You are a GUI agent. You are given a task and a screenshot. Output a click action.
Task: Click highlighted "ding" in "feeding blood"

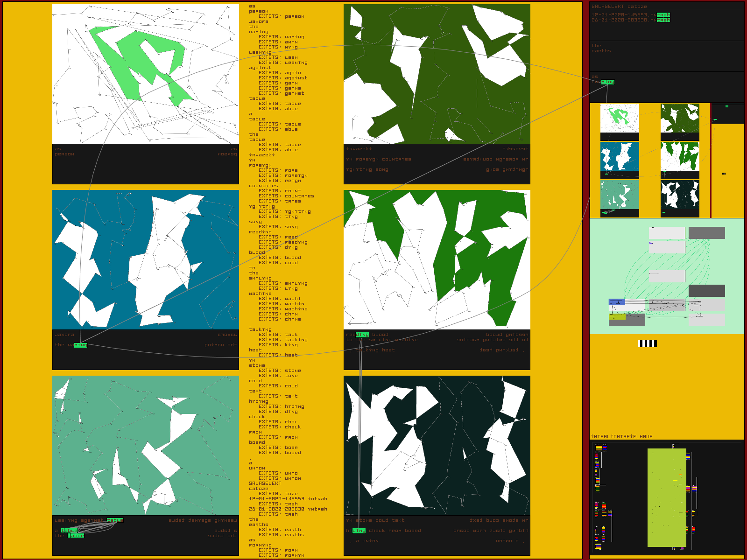point(362,335)
